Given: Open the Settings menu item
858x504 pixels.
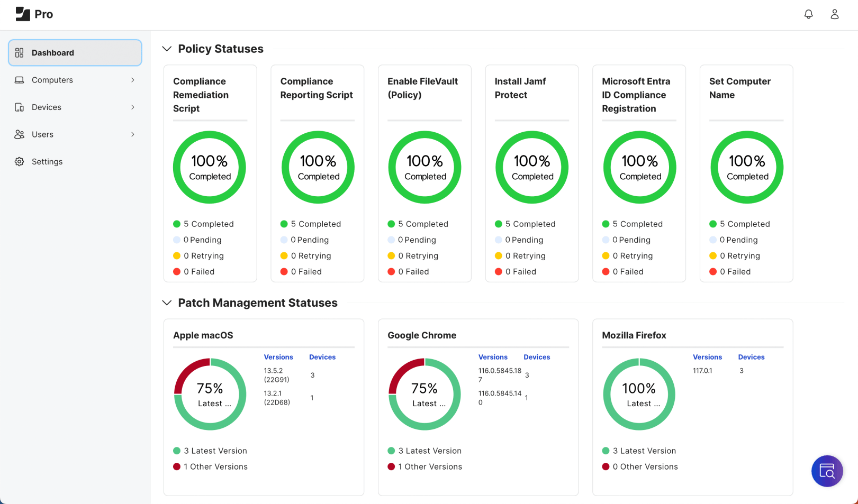Looking at the screenshot, I should [47, 162].
